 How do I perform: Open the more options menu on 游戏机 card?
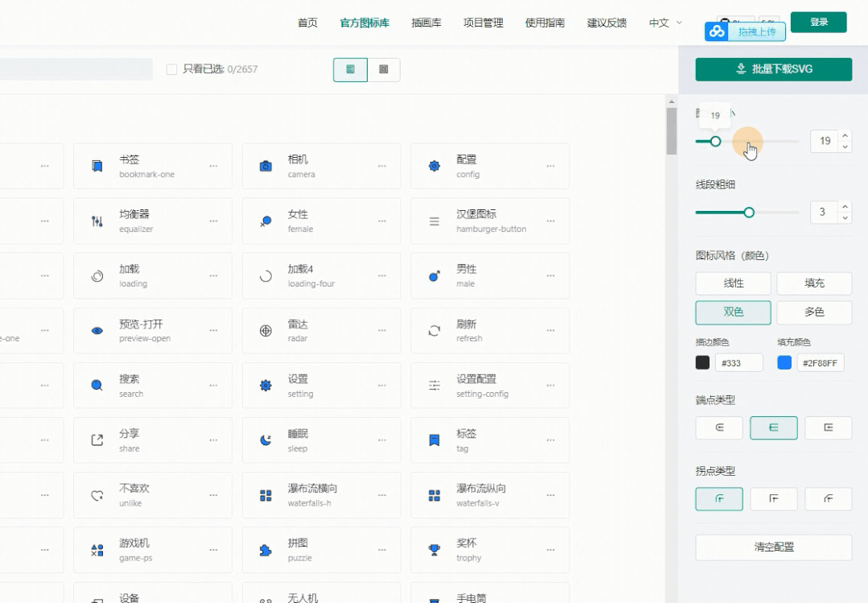(x=213, y=550)
